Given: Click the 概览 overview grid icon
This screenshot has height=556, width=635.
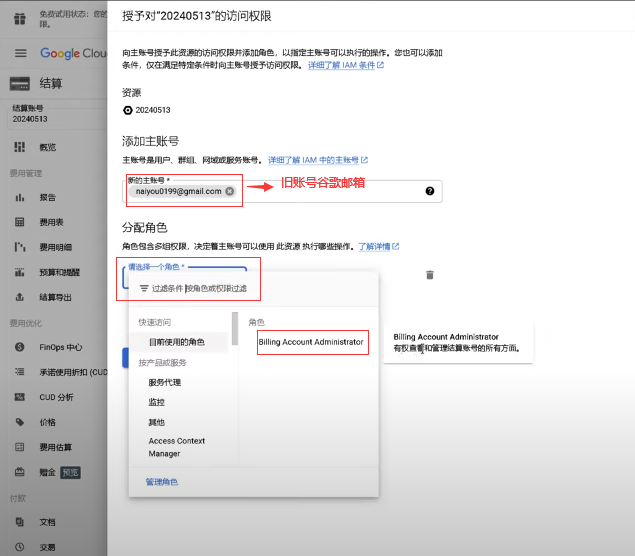Looking at the screenshot, I should pyautogui.click(x=19, y=147).
